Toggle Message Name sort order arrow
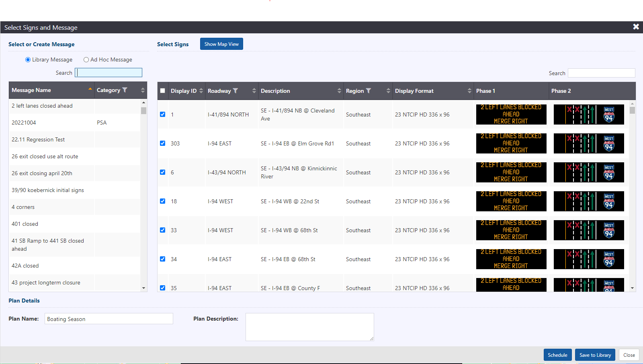 90,89
